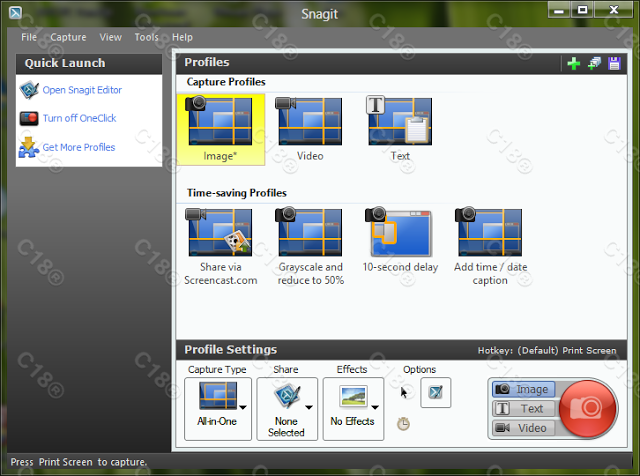Switch capture mode to Video
The width and height of the screenshot is (640, 476).
click(523, 428)
